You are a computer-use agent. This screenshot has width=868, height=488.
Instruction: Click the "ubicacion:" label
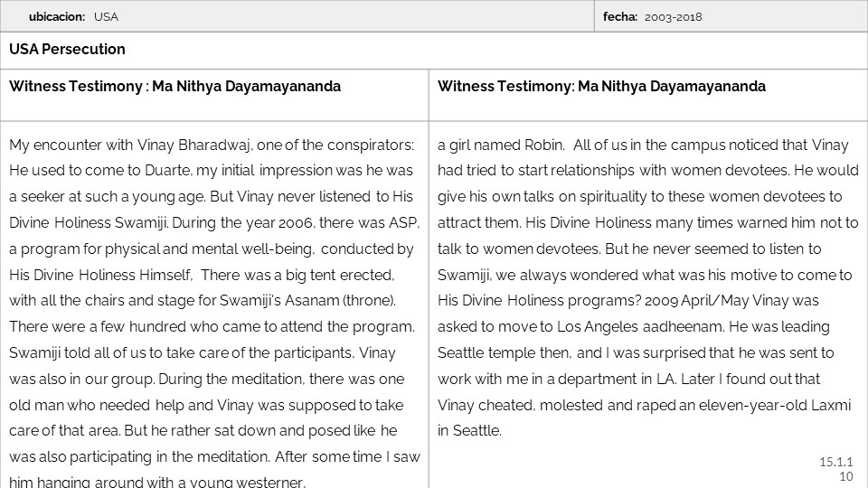pos(57,16)
